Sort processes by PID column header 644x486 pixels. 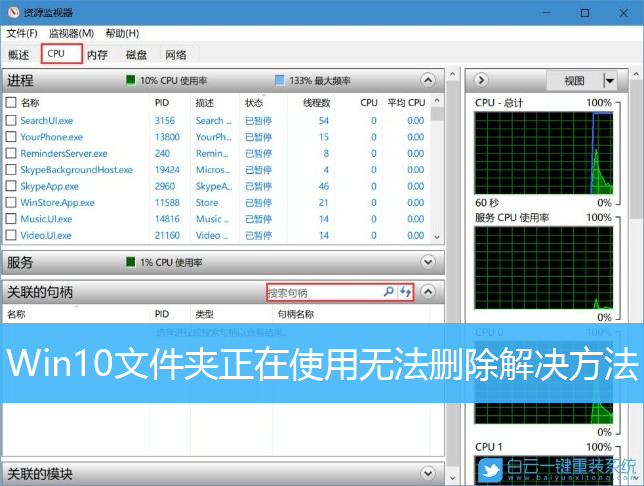coord(163,102)
